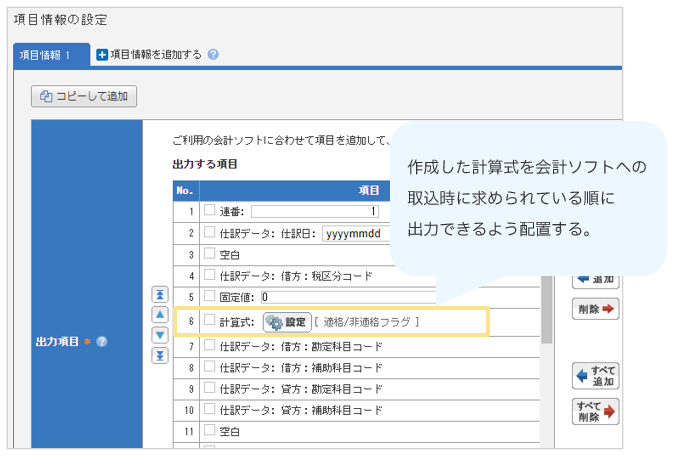687x456 pixels.
Task: Check the 連番 checkbox in row 1
Action: pyautogui.click(x=210, y=211)
